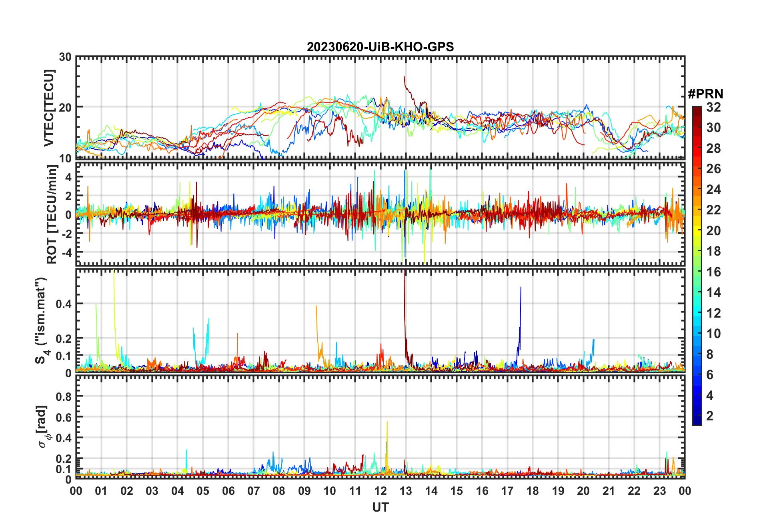Click the UT hour tick "03"
This screenshot has width=761, height=532.
tap(152, 491)
